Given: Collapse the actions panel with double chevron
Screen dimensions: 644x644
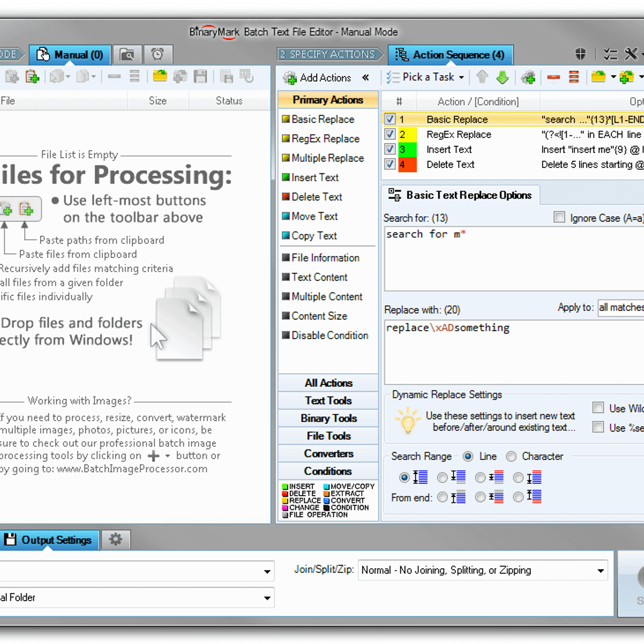Looking at the screenshot, I should point(365,78).
